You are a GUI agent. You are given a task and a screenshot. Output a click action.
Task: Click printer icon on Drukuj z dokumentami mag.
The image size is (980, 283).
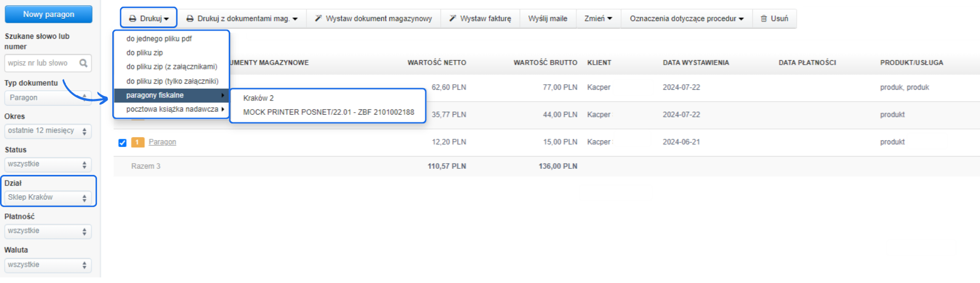[x=190, y=19]
